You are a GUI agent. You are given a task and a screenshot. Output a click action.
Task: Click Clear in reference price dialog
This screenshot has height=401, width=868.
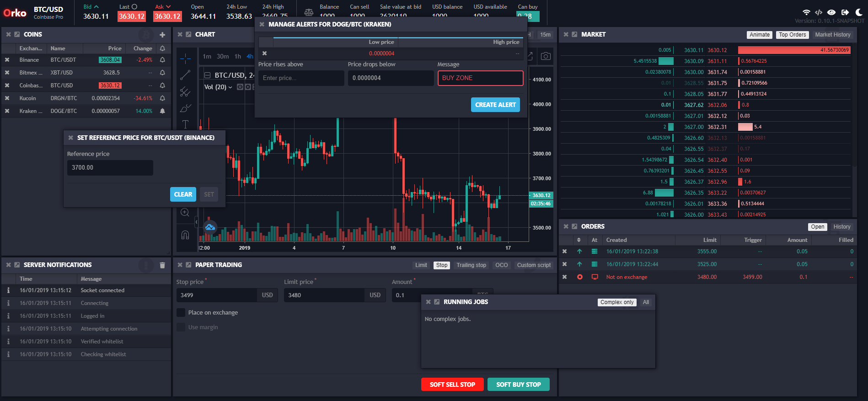click(x=183, y=194)
